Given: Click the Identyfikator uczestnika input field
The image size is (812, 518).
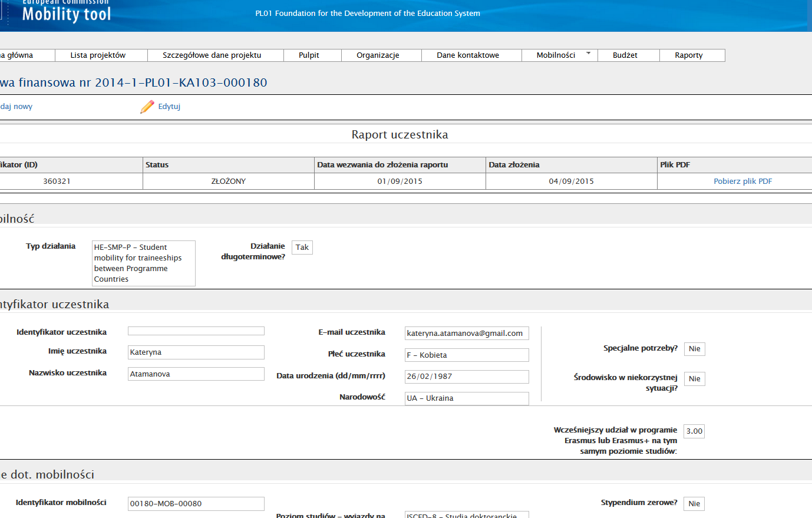Looking at the screenshot, I should click(196, 331).
